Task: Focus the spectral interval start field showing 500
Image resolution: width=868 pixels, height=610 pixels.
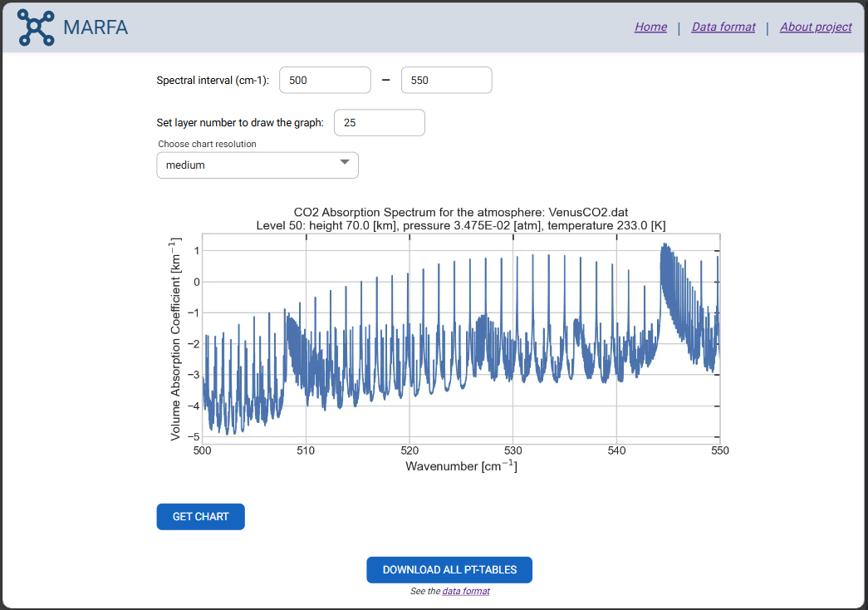Action: pyautogui.click(x=325, y=81)
